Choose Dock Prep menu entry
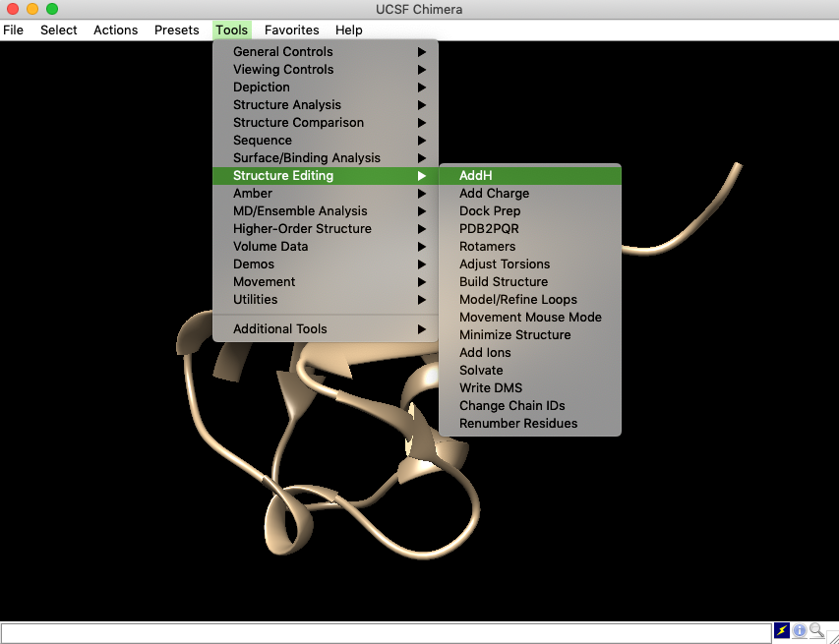 [x=490, y=211]
